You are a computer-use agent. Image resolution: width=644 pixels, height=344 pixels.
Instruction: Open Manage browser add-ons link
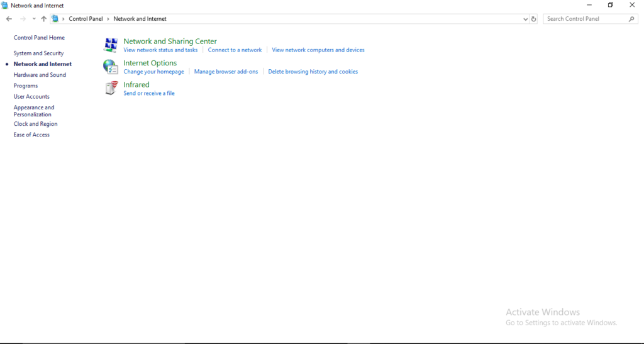tap(226, 72)
